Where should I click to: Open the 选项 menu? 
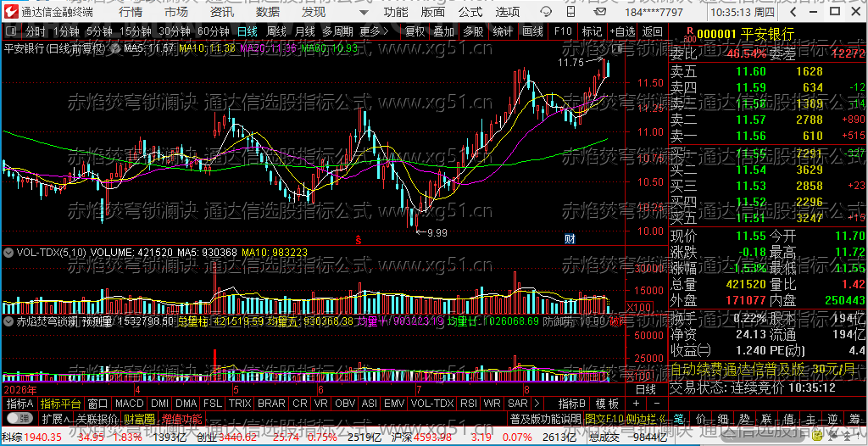pos(507,12)
